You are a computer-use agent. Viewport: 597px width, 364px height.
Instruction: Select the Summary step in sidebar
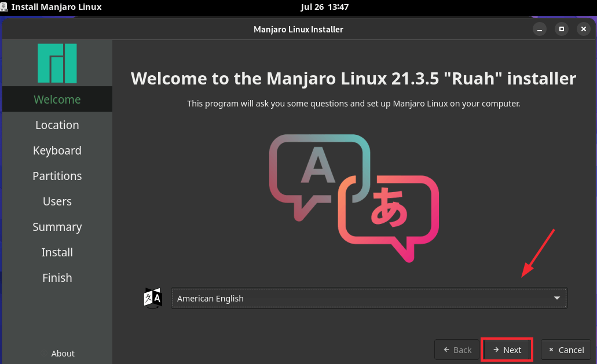pyautogui.click(x=57, y=227)
